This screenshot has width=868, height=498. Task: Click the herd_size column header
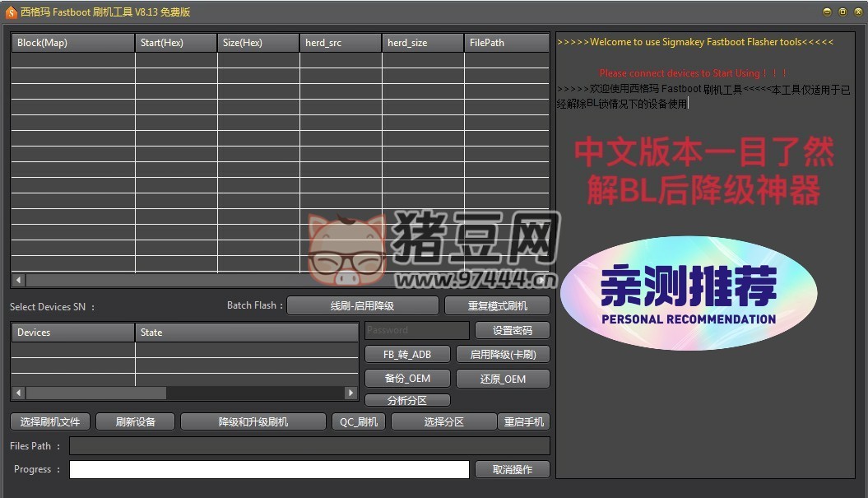pos(423,43)
